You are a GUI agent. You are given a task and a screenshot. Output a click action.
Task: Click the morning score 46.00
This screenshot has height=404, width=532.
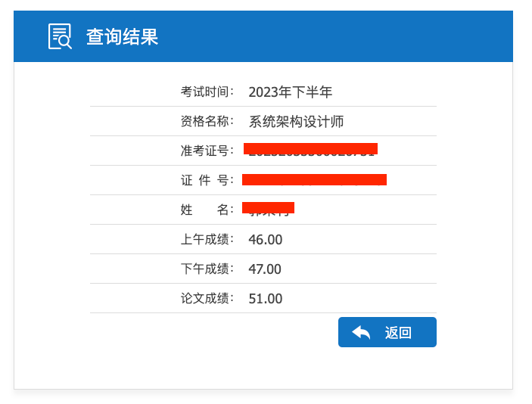click(266, 240)
